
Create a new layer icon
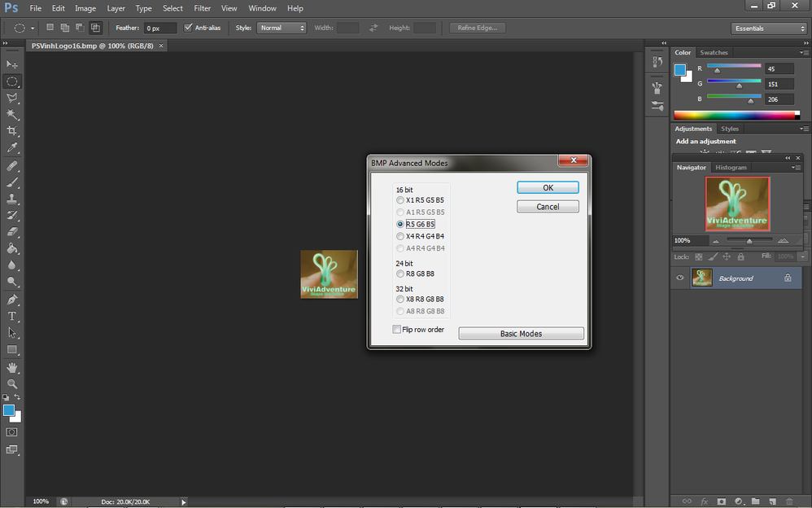tap(773, 501)
